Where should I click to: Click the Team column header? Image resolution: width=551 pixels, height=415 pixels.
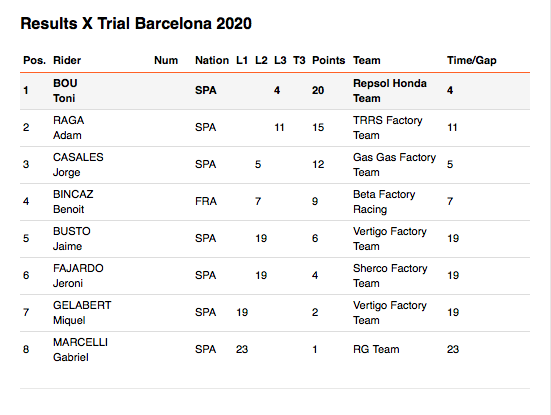pos(367,60)
